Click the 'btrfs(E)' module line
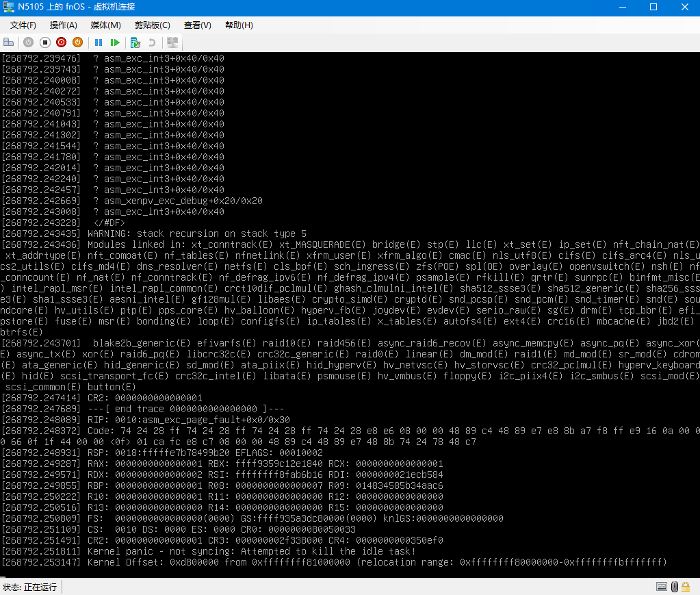The image size is (700, 595). coord(21,332)
